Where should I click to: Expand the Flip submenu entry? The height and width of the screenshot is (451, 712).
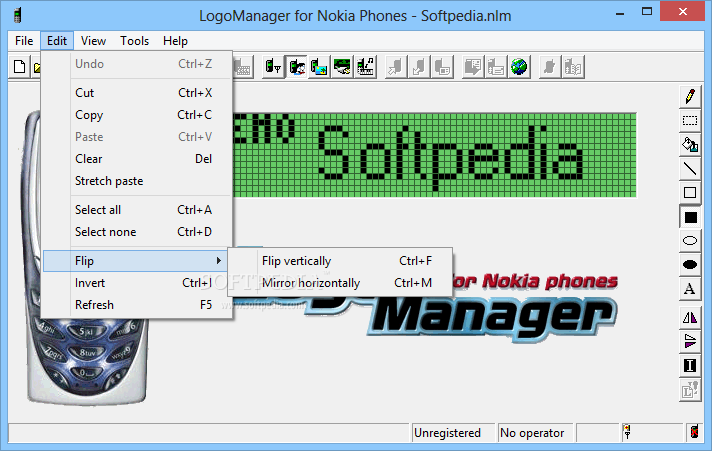pos(137,261)
